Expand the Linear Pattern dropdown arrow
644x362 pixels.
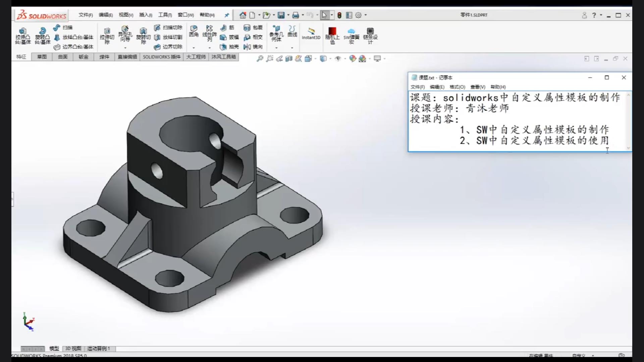point(210,48)
